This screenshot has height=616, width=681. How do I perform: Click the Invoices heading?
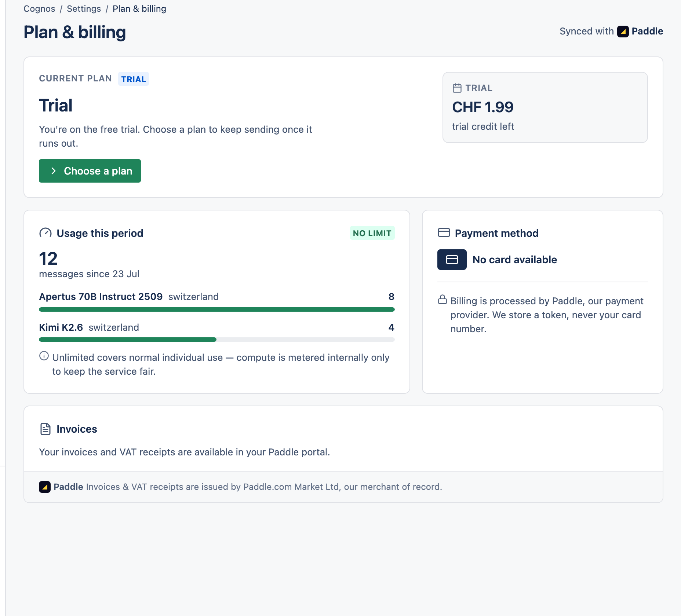[x=77, y=429]
